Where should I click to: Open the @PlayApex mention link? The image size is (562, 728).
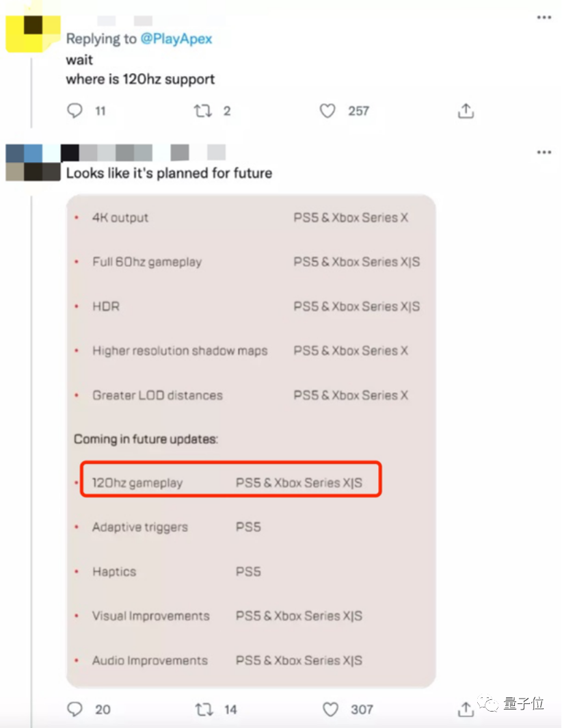click(x=176, y=39)
